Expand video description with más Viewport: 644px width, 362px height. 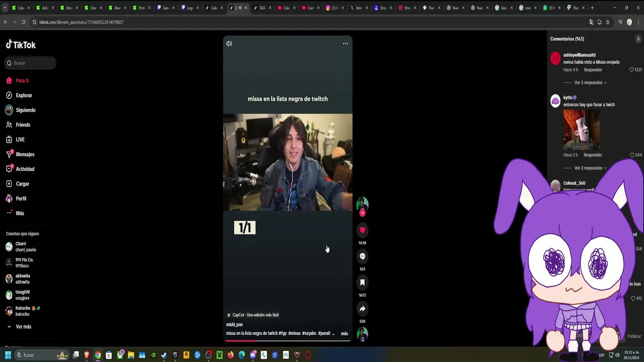point(344,333)
